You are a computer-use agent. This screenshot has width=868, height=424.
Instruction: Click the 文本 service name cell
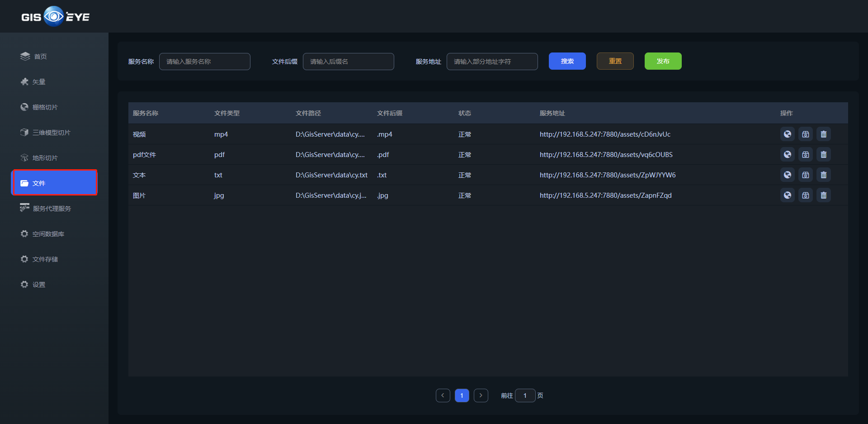139,175
